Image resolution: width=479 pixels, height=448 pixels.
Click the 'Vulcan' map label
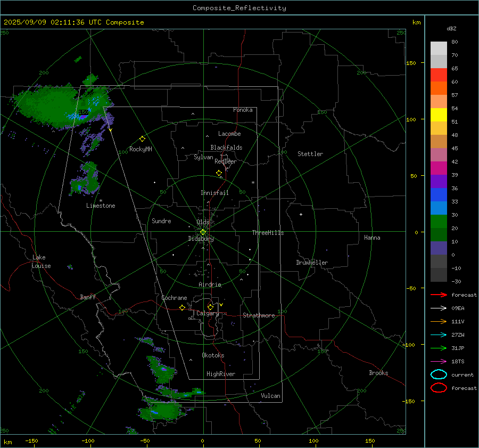(x=270, y=396)
